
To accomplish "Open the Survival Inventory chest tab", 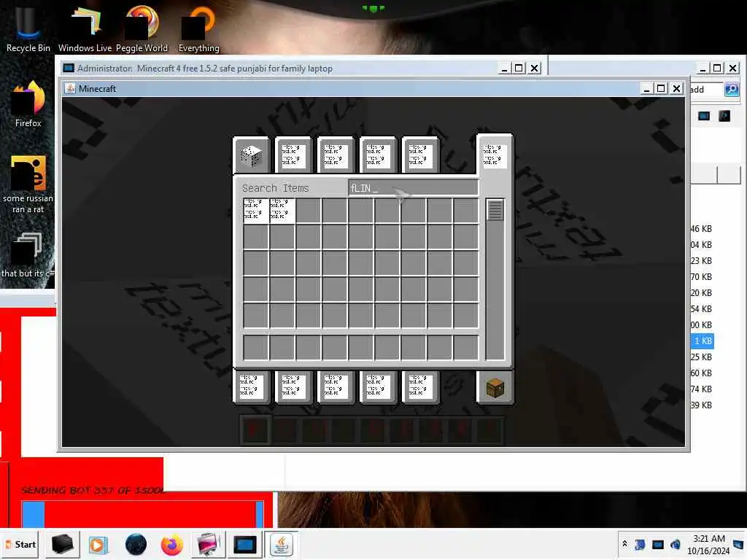I will pyautogui.click(x=495, y=388).
